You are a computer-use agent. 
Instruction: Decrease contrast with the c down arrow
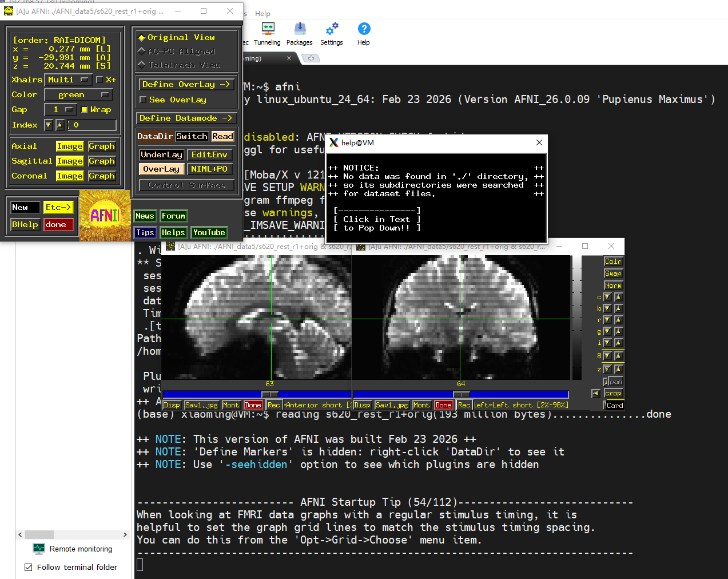[607, 298]
